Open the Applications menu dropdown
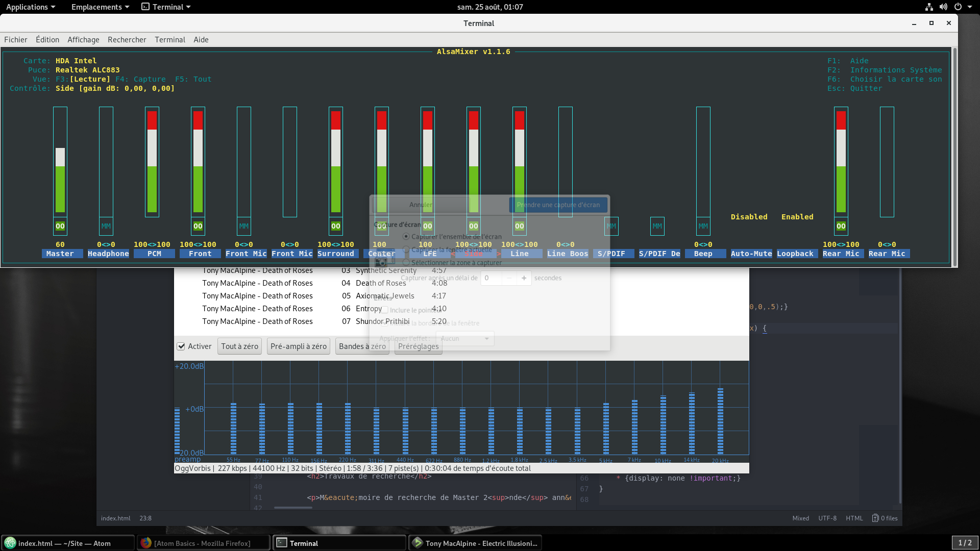Viewport: 980px width, 551px height. coord(31,7)
